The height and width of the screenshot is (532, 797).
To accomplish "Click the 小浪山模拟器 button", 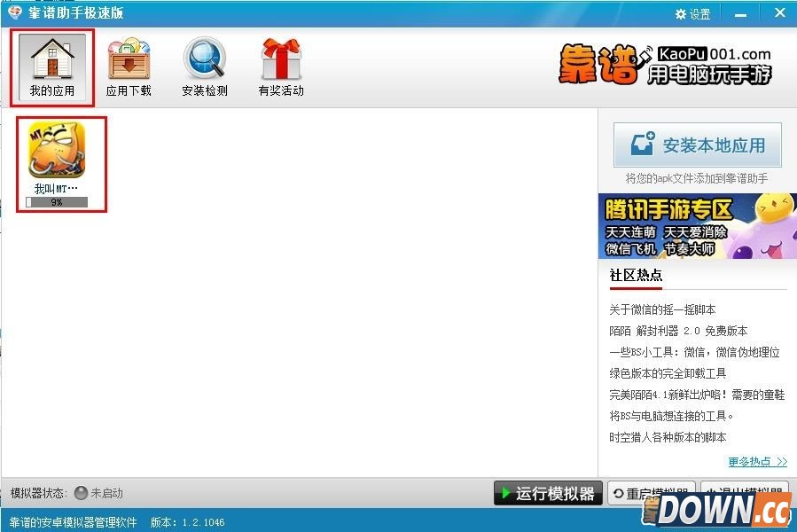I will pos(749,495).
